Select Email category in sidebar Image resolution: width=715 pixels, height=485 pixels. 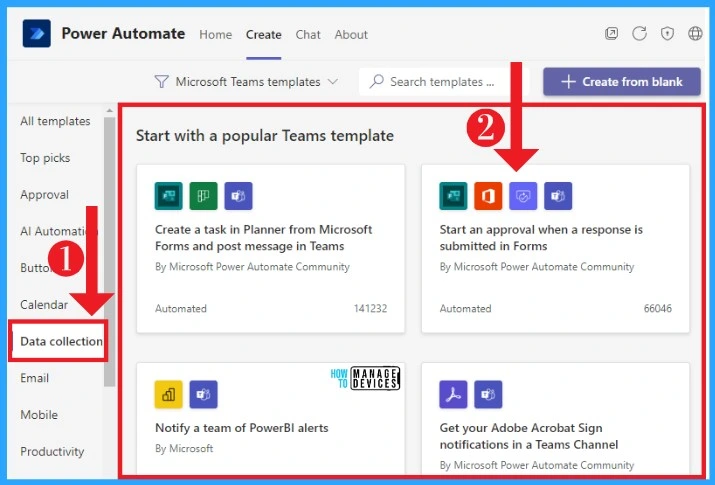34,378
